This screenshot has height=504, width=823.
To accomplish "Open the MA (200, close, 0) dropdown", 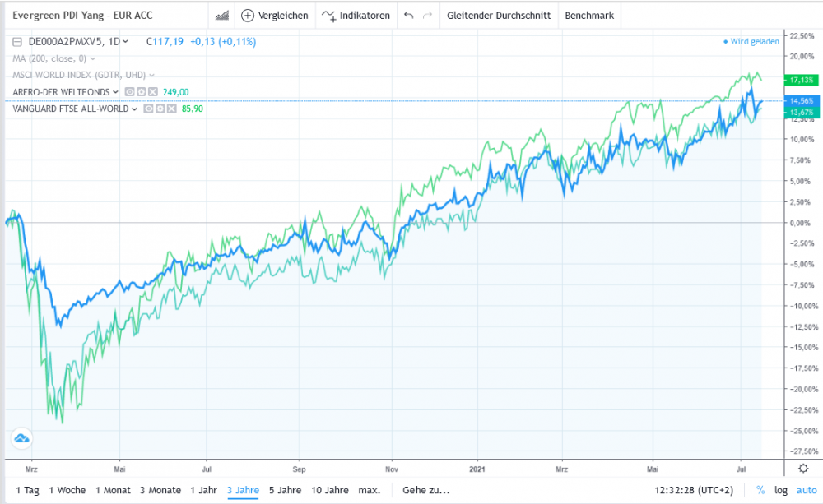I will click(92, 58).
